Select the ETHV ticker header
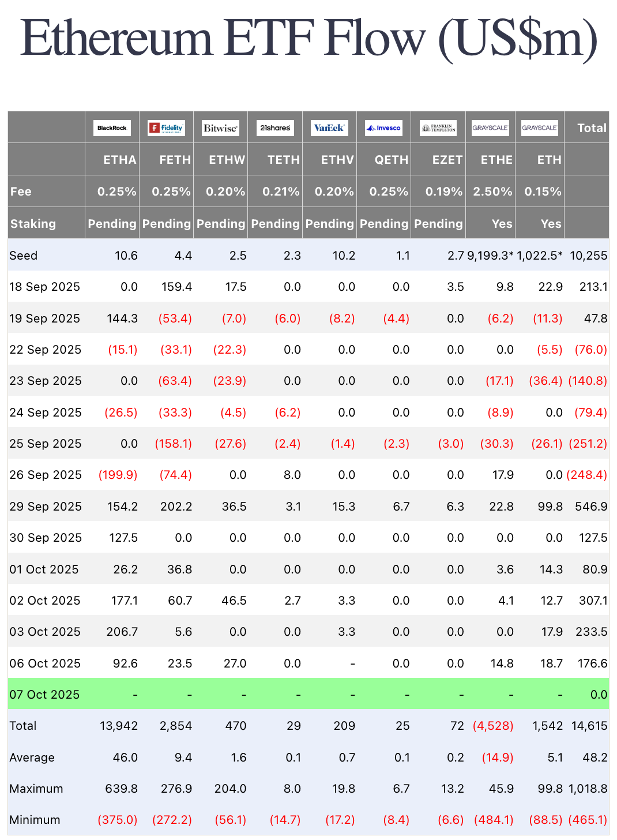617x840 pixels. (x=337, y=160)
